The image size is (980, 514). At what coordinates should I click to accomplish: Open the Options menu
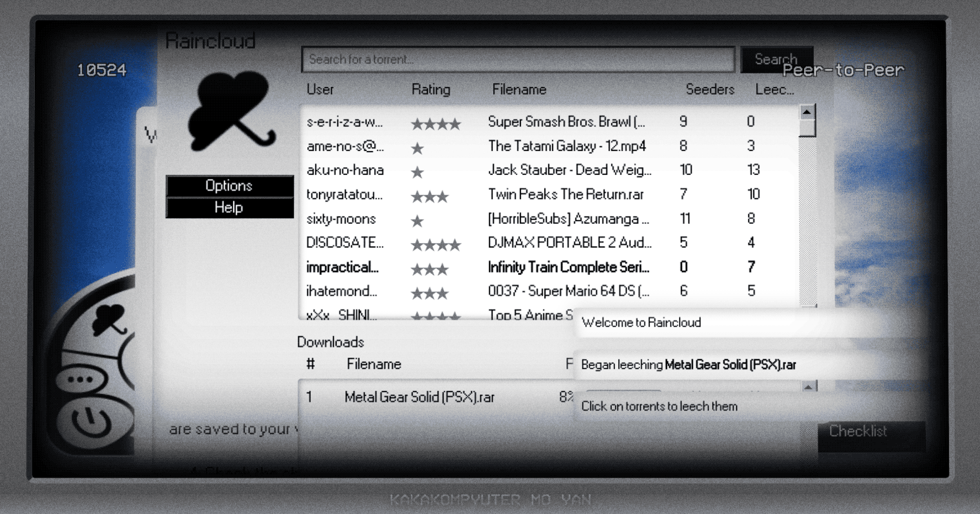click(x=229, y=186)
